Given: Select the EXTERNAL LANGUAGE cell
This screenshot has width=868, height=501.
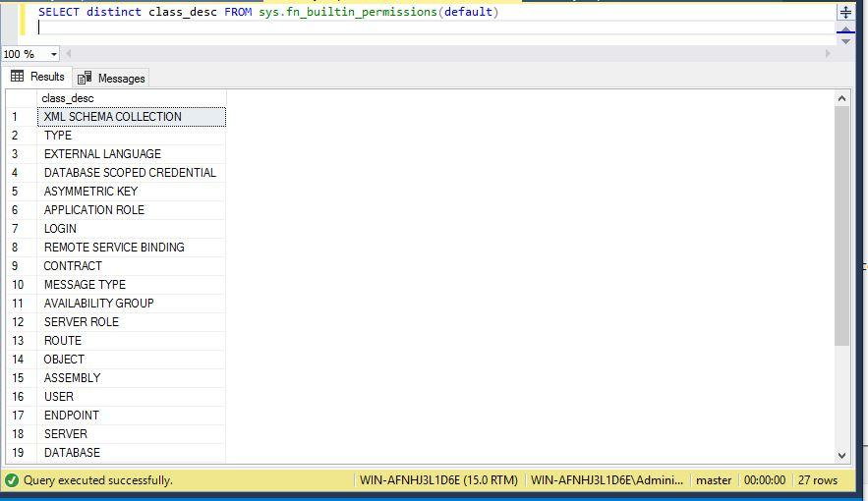Looking at the screenshot, I should pos(131,154).
